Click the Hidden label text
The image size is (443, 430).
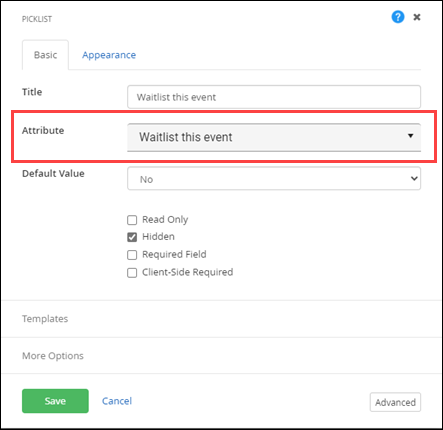pyautogui.click(x=158, y=237)
